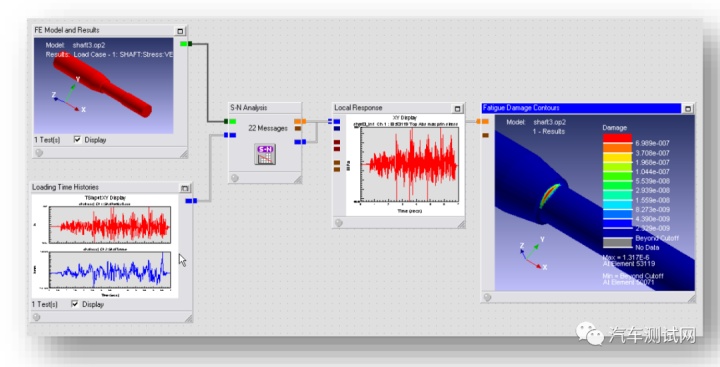Click status light on Local Response panel
720x367 pixels.
tap(339, 223)
